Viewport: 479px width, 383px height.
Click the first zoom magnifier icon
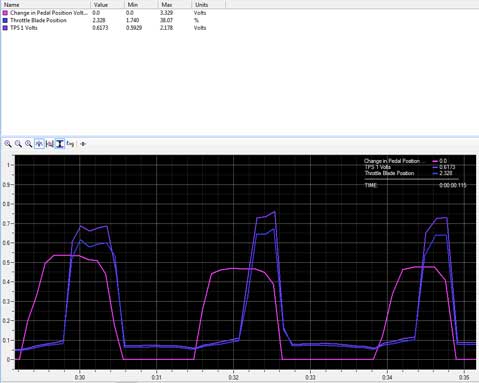click(x=8, y=144)
